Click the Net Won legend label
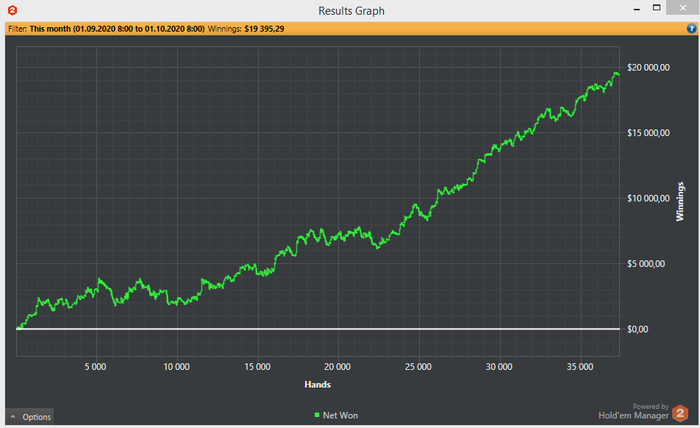Viewport: 700px width, 428px height. 340,415
